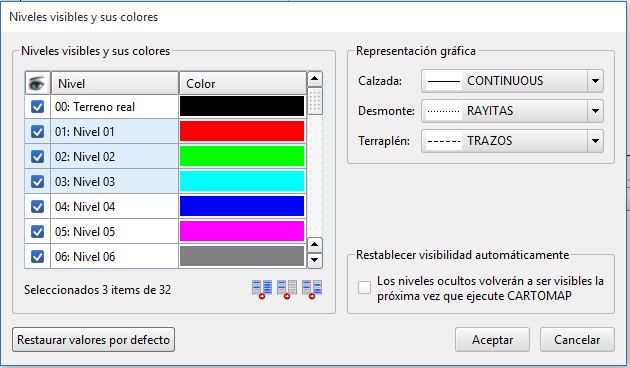Click the Desmonte: label
Viewport: 630px width, 368px height.
click(386, 111)
